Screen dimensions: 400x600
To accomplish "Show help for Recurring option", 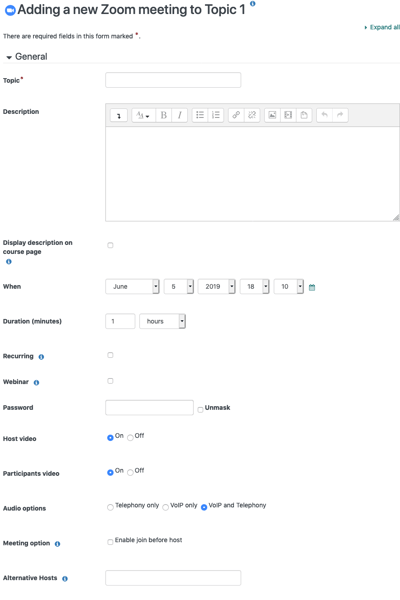I will (41, 357).
